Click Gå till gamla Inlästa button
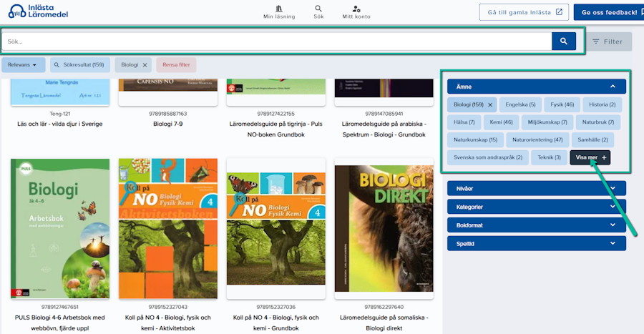The width and height of the screenshot is (644, 334). 524,12
